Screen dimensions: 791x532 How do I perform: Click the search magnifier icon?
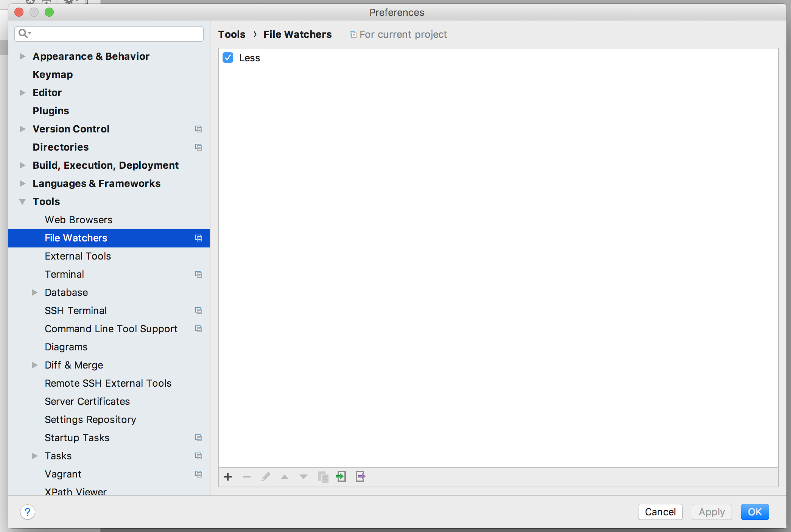25,34
